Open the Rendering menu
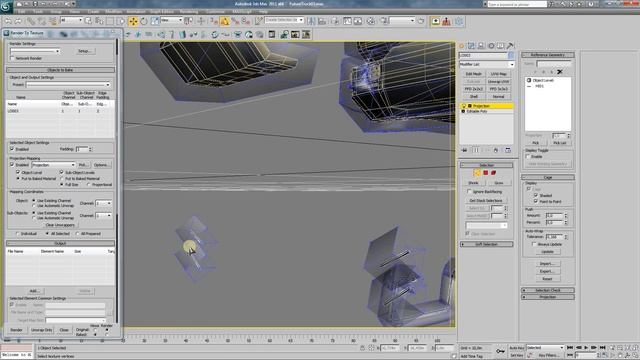The image size is (640, 360). (189, 11)
